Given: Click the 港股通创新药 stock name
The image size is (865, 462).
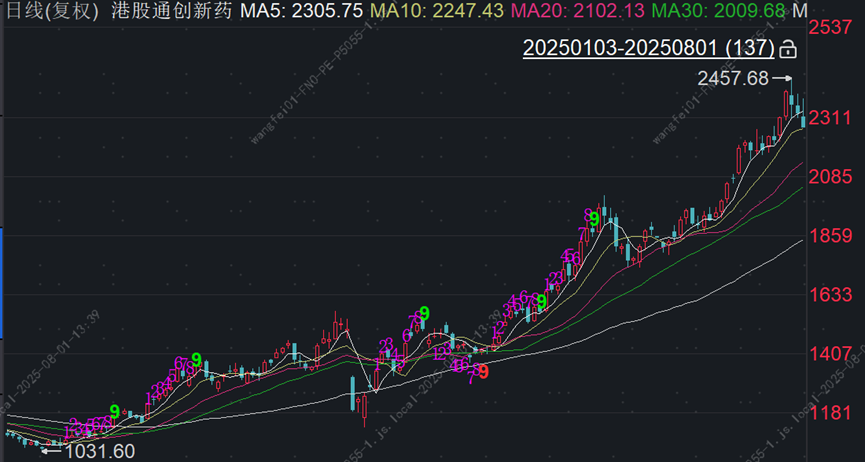Looking at the screenshot, I should pyautogui.click(x=170, y=9).
